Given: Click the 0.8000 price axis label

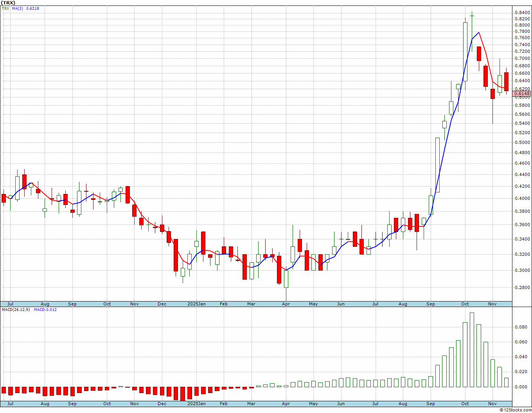Looking at the screenshot, I should [x=522, y=25].
